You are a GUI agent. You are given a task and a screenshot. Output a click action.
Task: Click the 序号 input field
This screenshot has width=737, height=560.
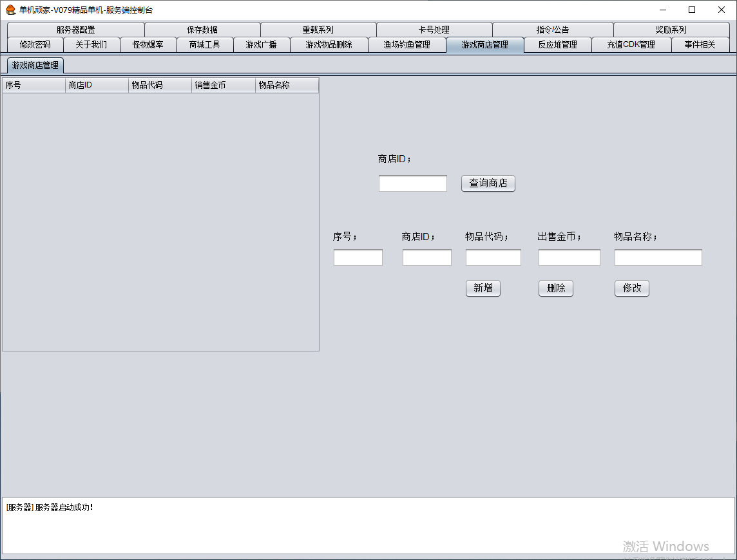(x=358, y=257)
